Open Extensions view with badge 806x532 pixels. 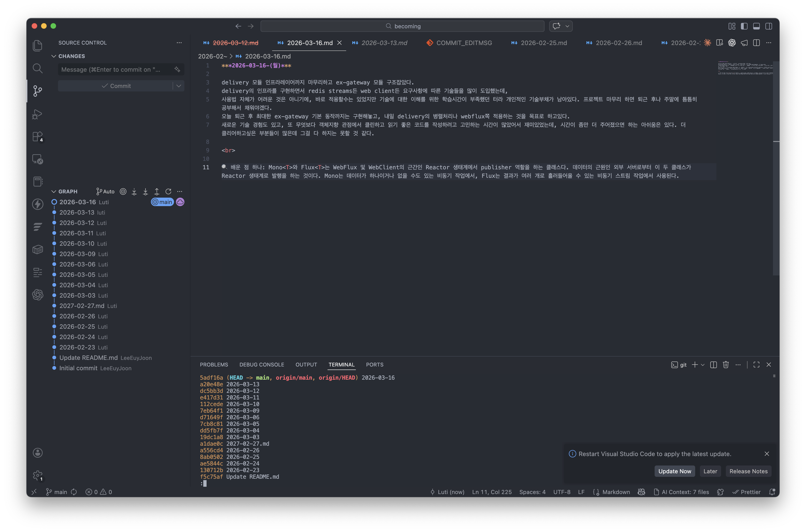37,137
